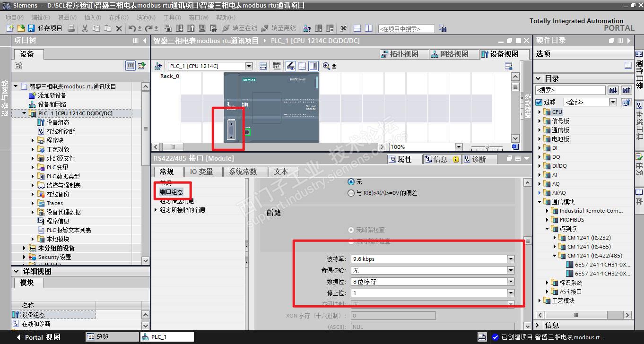Click the print icon in toolbar
This screenshot has width=644, height=344.
tap(71, 28)
